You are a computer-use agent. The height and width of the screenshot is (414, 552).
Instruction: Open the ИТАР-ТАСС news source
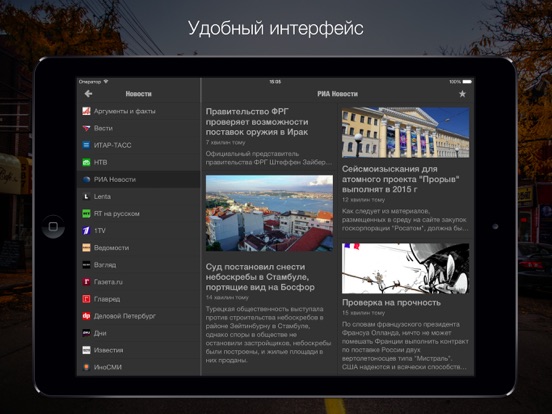[139, 145]
